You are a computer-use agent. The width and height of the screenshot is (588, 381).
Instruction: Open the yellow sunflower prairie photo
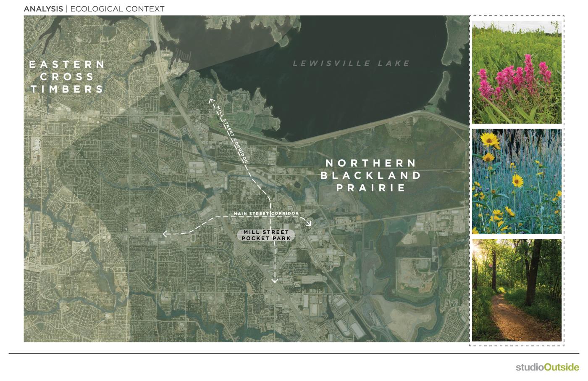pos(517,181)
